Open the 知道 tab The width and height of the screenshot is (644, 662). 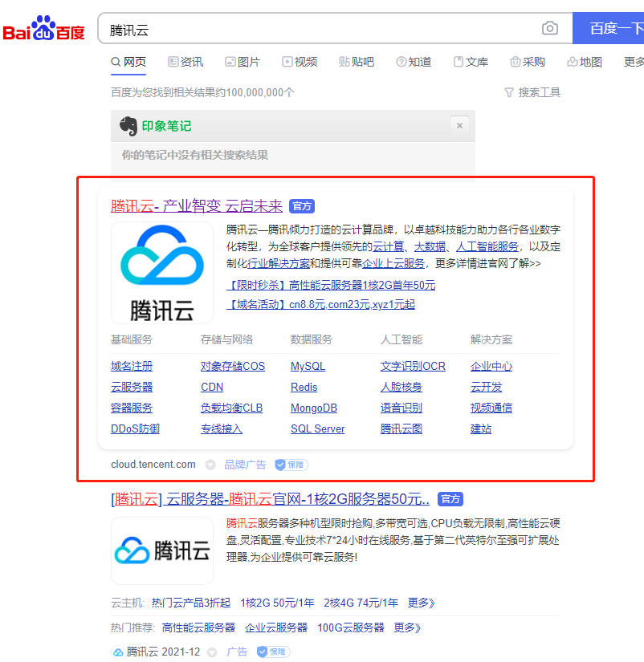pos(414,62)
